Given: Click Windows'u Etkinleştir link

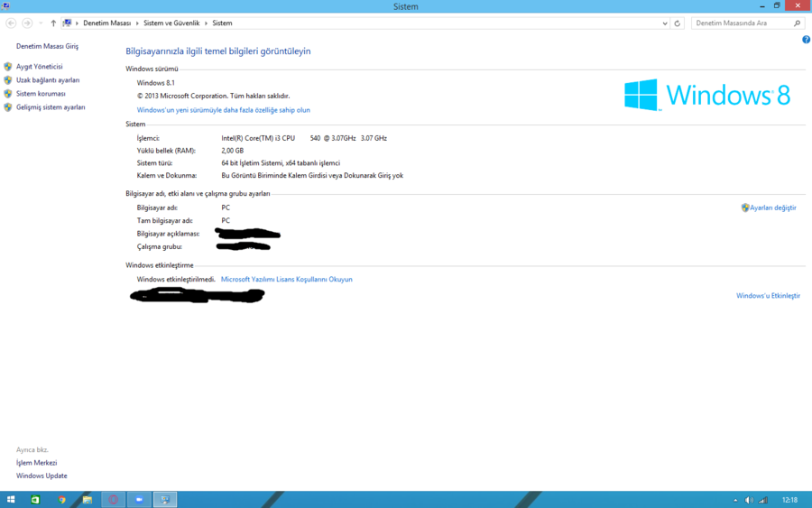Looking at the screenshot, I should pyautogui.click(x=768, y=296).
